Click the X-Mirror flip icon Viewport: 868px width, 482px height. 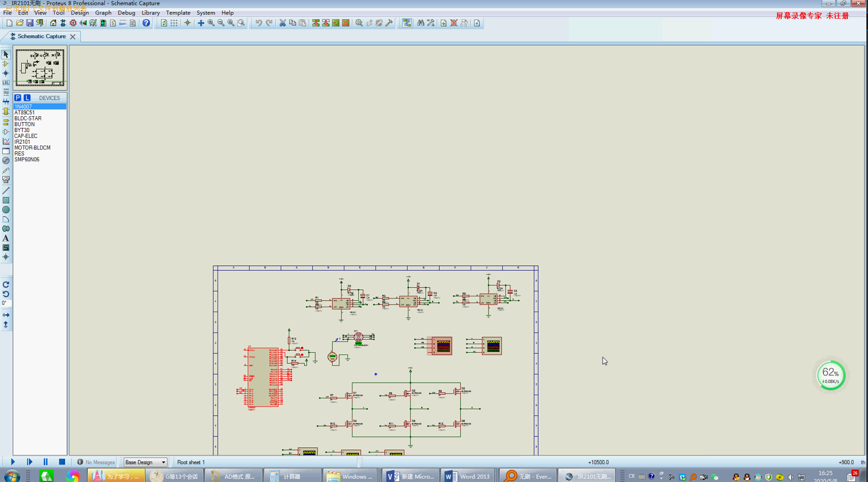6,315
